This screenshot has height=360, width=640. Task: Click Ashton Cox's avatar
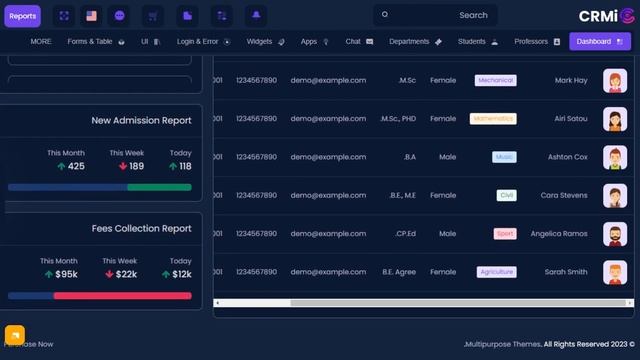click(x=615, y=157)
